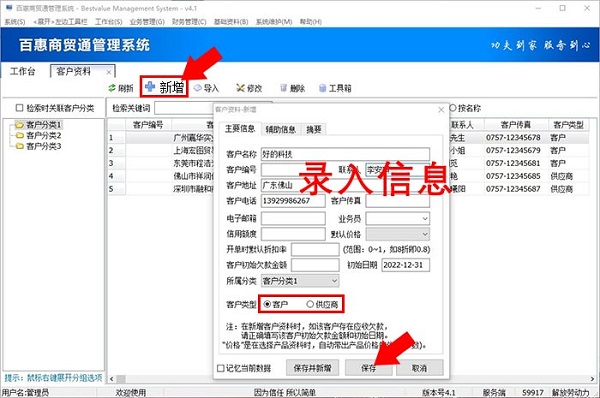600x398 pixels.
Task: Open the 业务管理(G) menu
Action: tap(147, 22)
